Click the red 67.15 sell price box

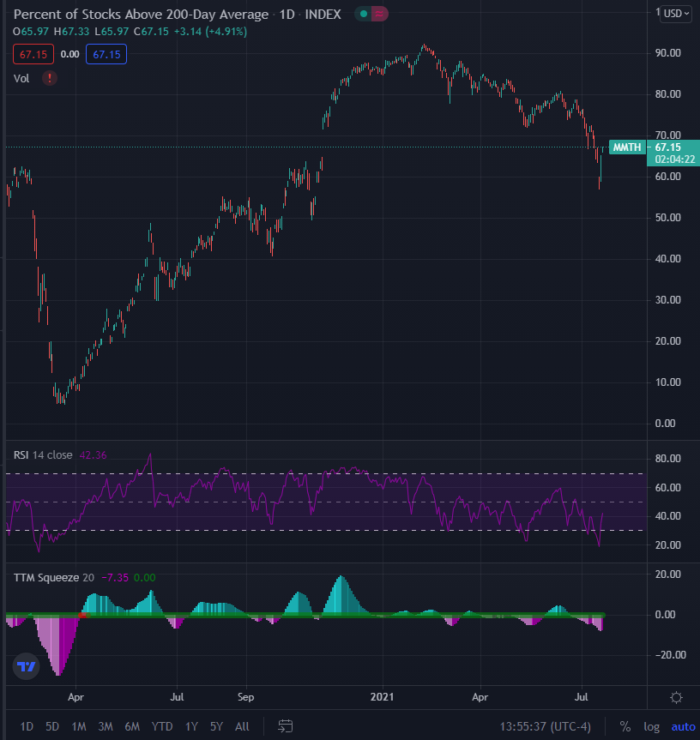click(33, 54)
